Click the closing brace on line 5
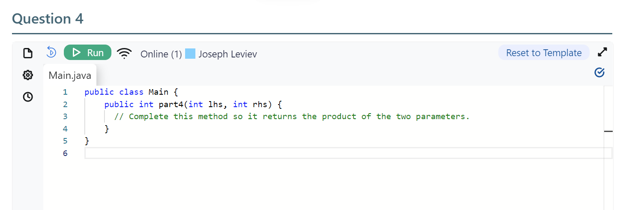This screenshot has height=210, width=644. click(x=87, y=141)
